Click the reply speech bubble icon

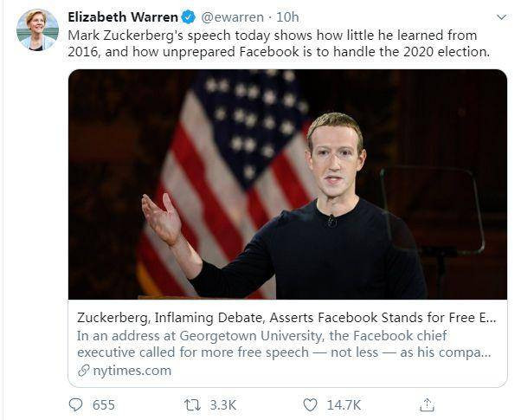[x=76, y=404]
